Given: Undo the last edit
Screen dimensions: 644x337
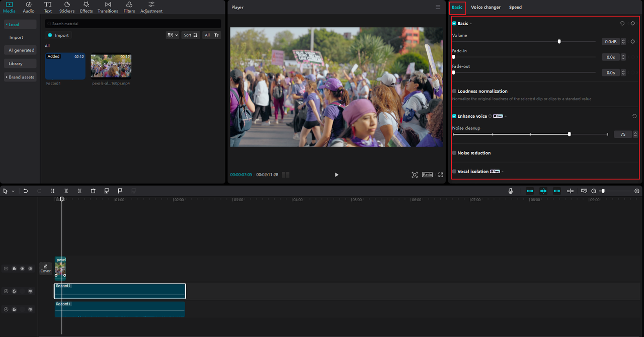Looking at the screenshot, I should tap(26, 191).
